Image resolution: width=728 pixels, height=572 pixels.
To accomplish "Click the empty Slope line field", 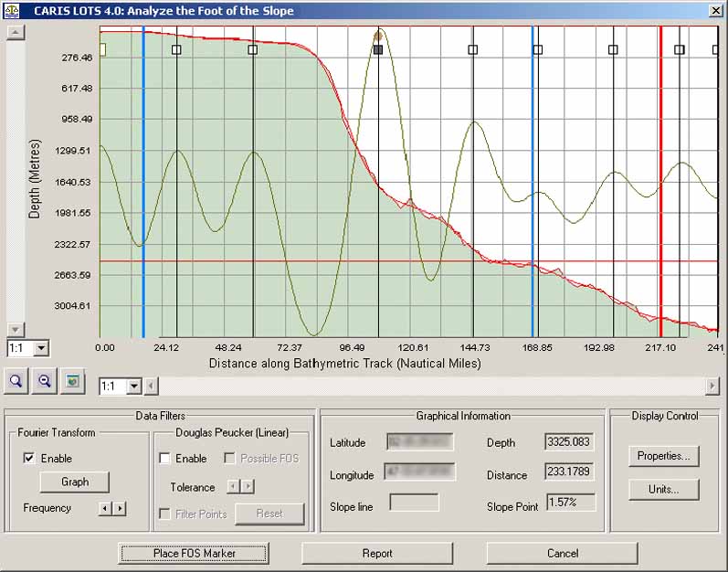I will (414, 503).
